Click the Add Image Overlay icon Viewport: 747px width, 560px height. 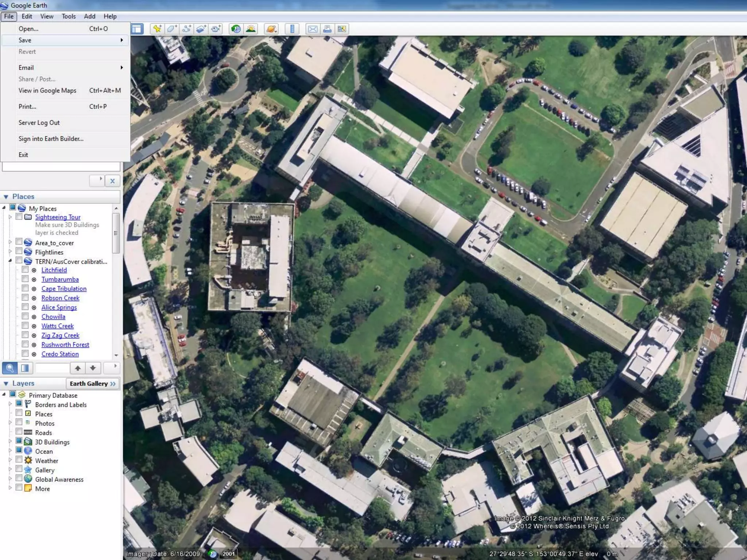(x=201, y=29)
